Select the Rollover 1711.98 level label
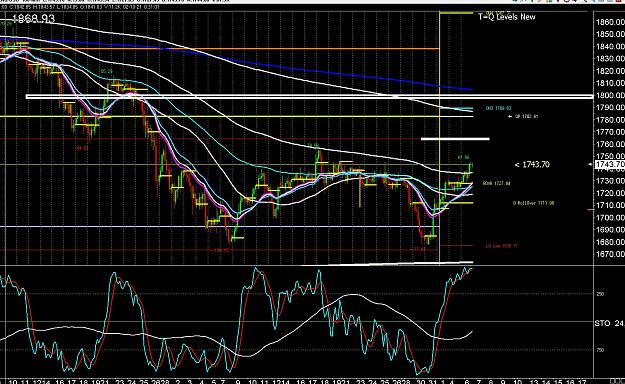This screenshot has height=384, width=625. 534,203
